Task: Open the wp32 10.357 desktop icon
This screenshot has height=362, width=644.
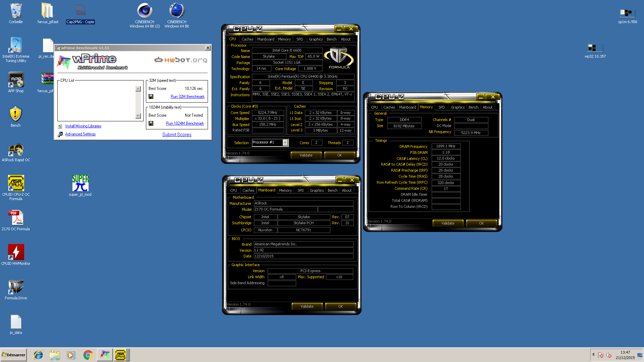Action: 595,50
